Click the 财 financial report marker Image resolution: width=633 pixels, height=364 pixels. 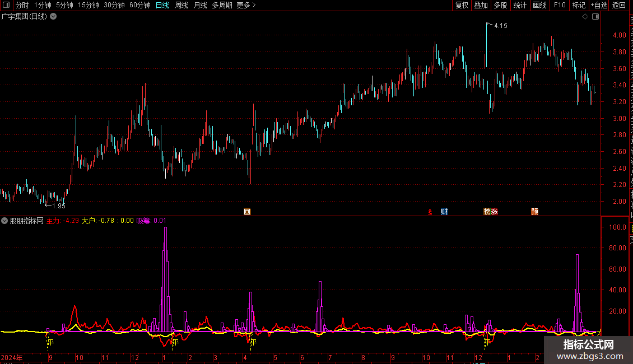444,212
